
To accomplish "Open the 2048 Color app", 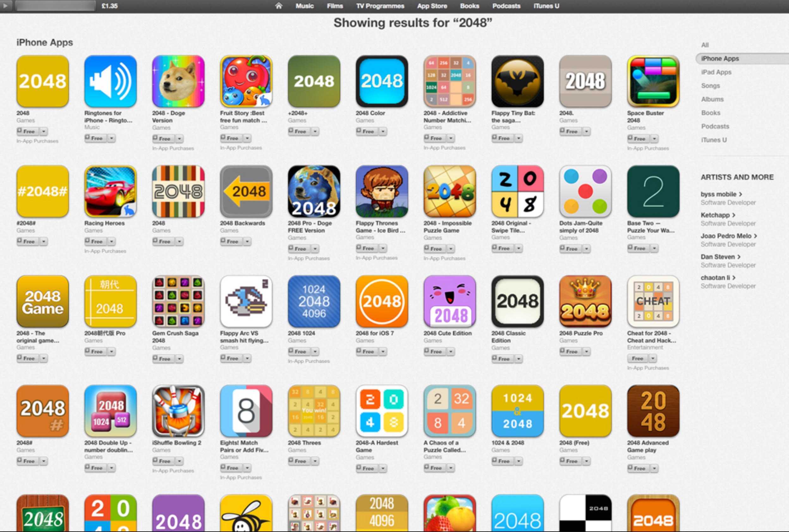I will pyautogui.click(x=381, y=82).
